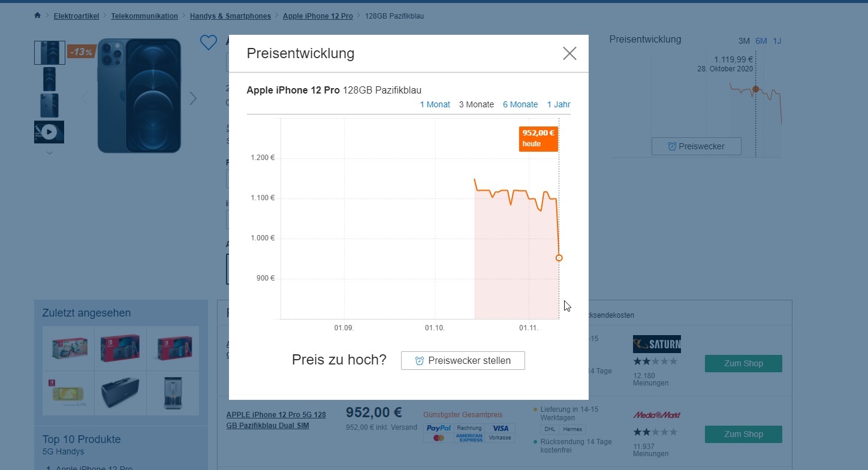
Task: Open Preiswecker in the sidebar chart
Action: [x=696, y=146]
